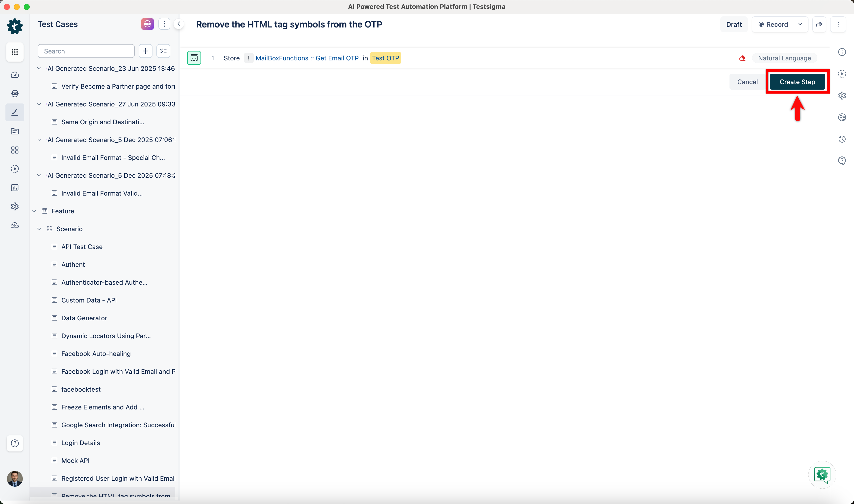Click the Draft status badge
The height and width of the screenshot is (504, 854).
(x=733, y=25)
